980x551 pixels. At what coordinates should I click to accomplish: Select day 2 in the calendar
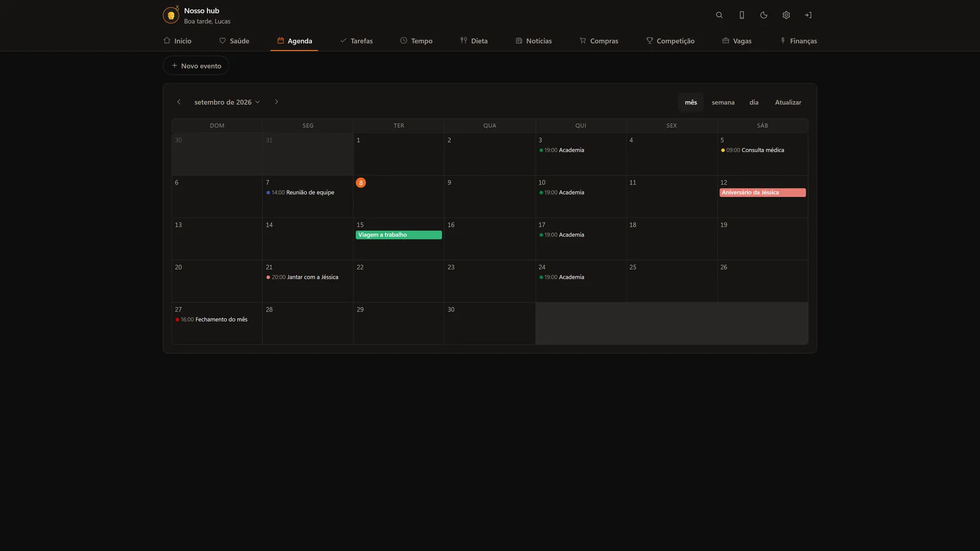click(489, 154)
